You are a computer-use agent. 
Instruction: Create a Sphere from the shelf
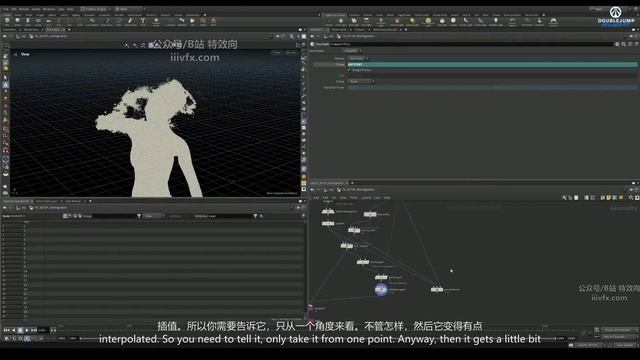click(18, 21)
